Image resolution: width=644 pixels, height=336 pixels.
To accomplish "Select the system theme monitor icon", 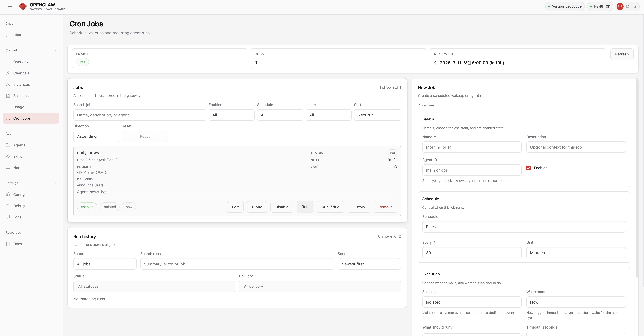I will [620, 6].
